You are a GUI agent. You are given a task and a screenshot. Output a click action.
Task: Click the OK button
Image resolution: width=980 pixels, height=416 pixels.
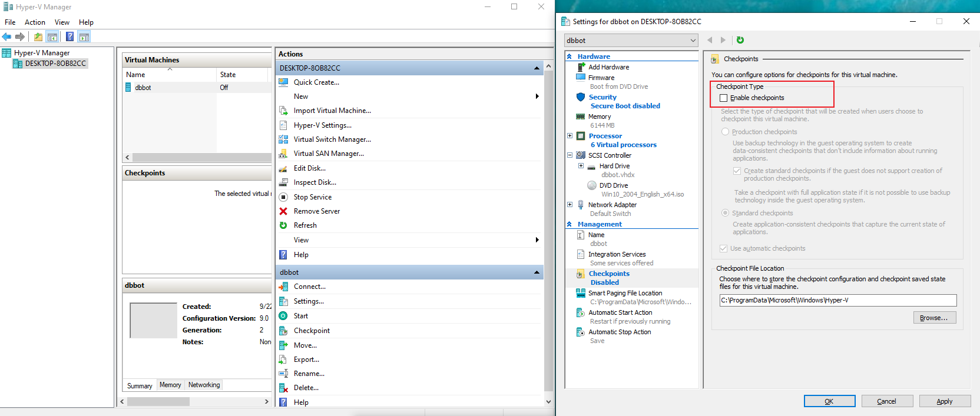829,401
